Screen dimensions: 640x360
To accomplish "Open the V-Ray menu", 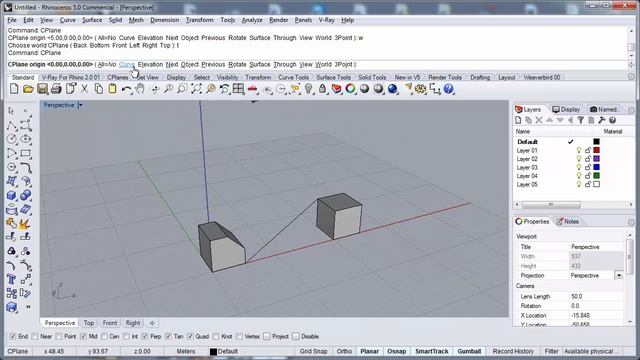I will point(326,20).
